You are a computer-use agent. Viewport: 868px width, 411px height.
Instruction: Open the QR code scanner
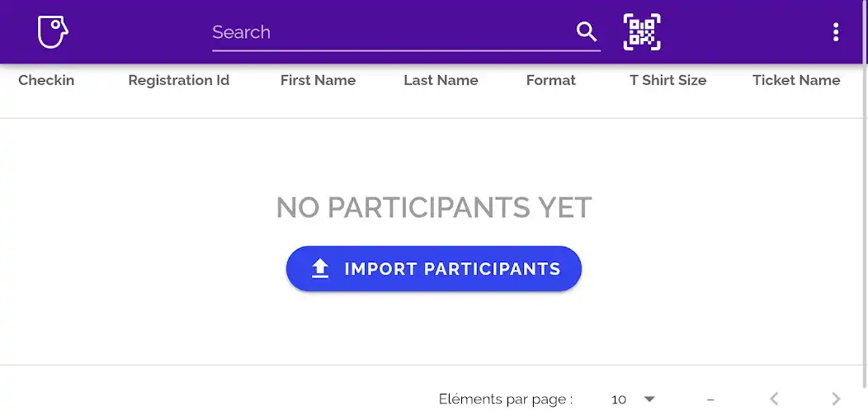[642, 31]
